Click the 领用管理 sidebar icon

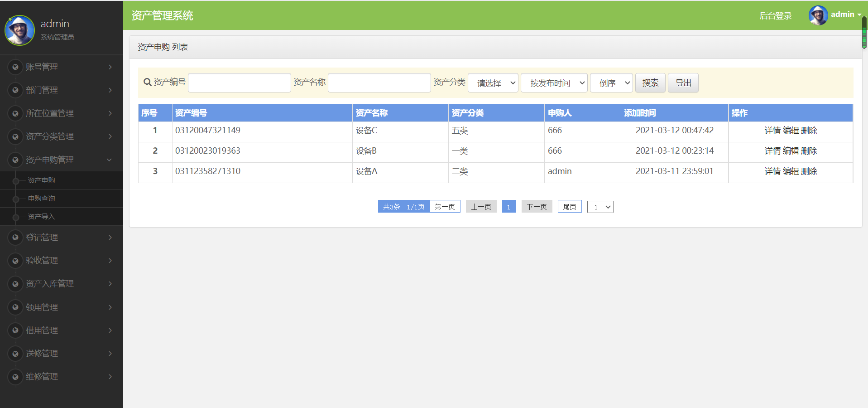click(15, 307)
